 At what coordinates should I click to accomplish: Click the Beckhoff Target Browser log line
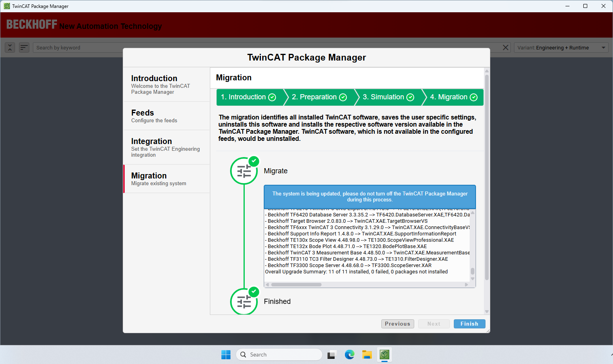pyautogui.click(x=346, y=221)
